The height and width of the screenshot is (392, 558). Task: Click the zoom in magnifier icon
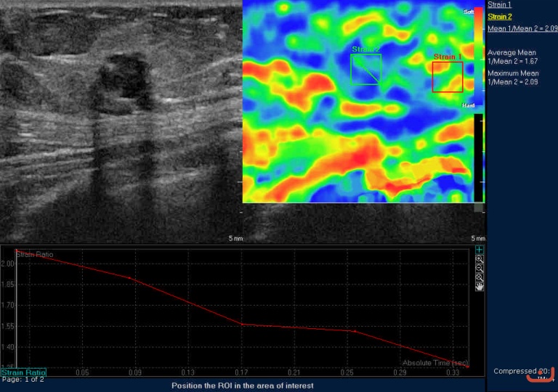click(480, 259)
